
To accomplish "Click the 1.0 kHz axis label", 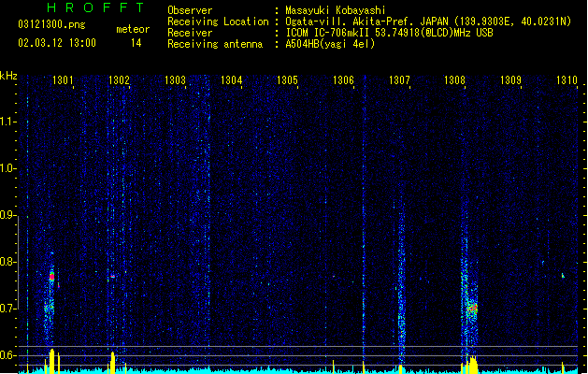I will click(7, 168).
